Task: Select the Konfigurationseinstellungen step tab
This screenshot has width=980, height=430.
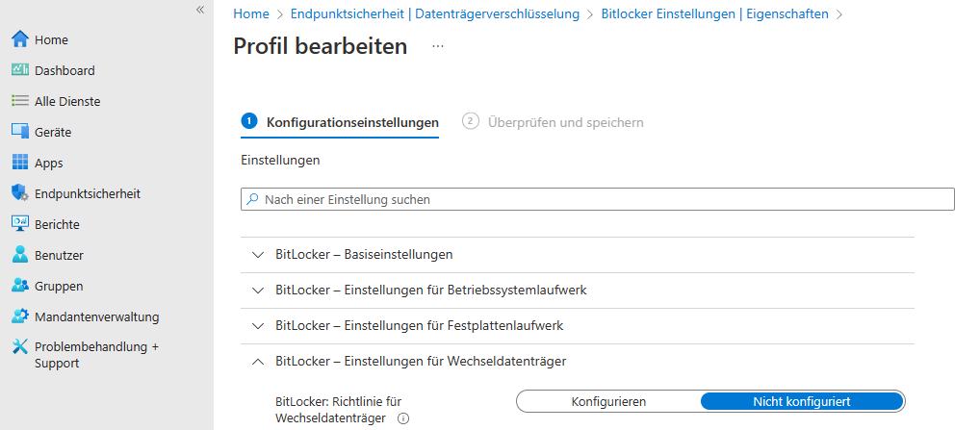Action: pos(340,122)
